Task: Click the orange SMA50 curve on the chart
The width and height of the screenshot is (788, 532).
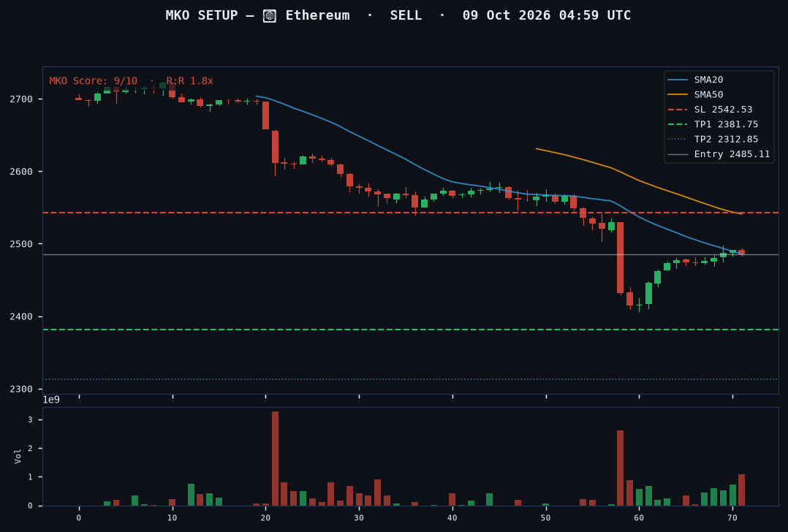Action: tap(638, 179)
